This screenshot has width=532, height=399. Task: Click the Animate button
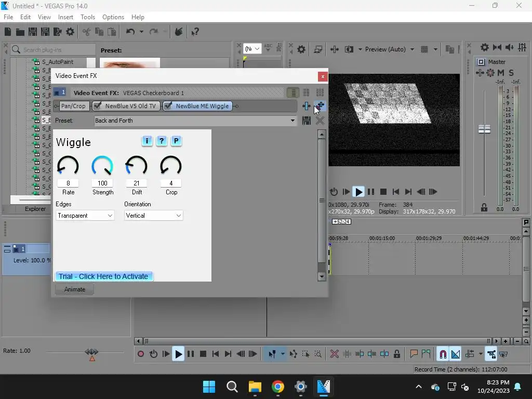pos(75,289)
